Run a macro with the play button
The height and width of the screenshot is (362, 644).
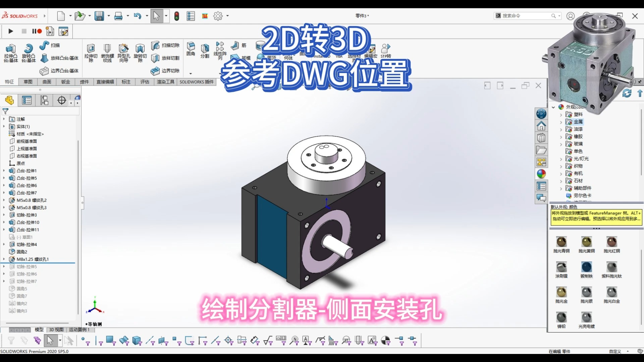(10, 31)
